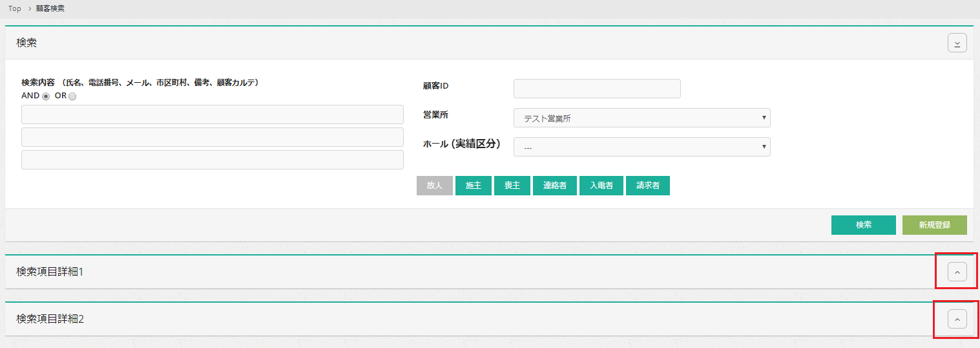Screen dimensions: 980x348
Task: Go to Top breadcrumb link
Action: click(x=14, y=8)
